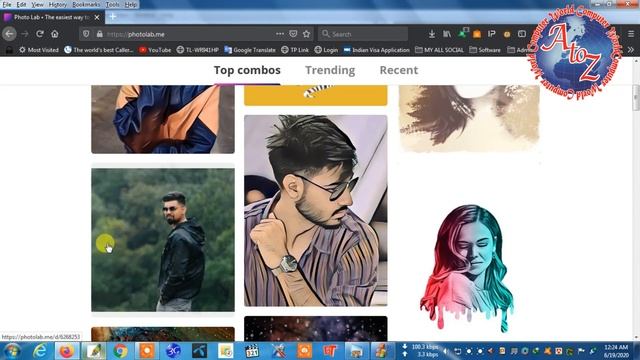Open the Google Translate bookmark
The height and width of the screenshot is (360, 640).
pos(250,50)
